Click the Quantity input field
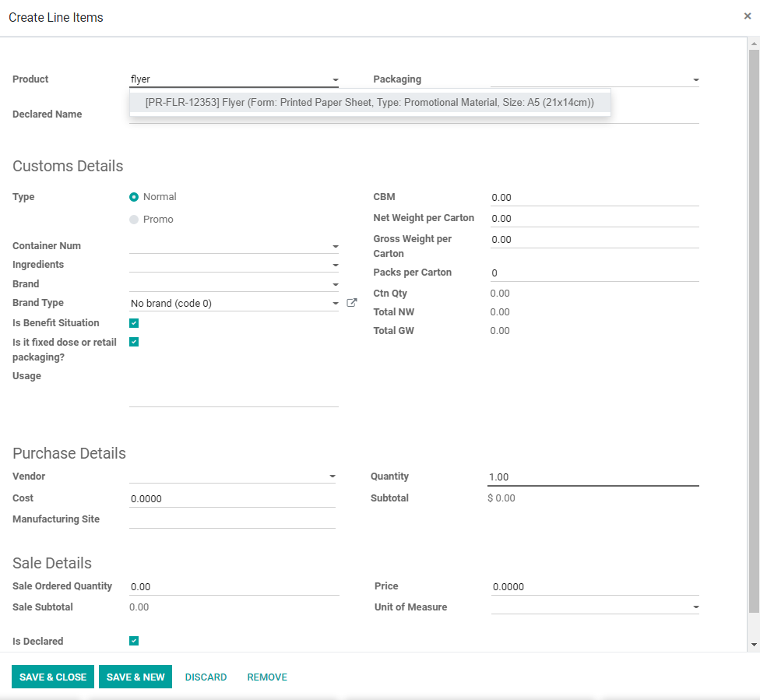The height and width of the screenshot is (700, 760). pyautogui.click(x=593, y=477)
